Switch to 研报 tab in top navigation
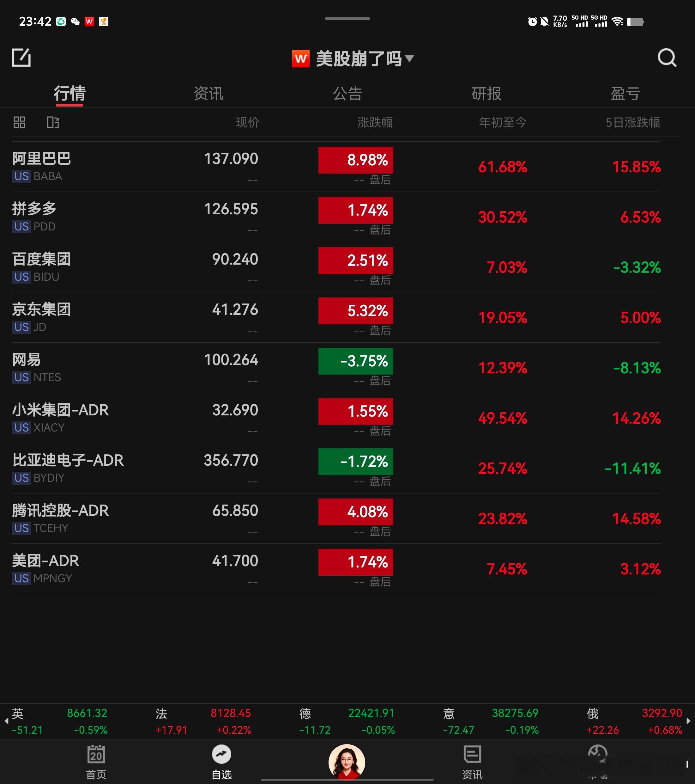Image resolution: width=695 pixels, height=784 pixels. point(486,93)
